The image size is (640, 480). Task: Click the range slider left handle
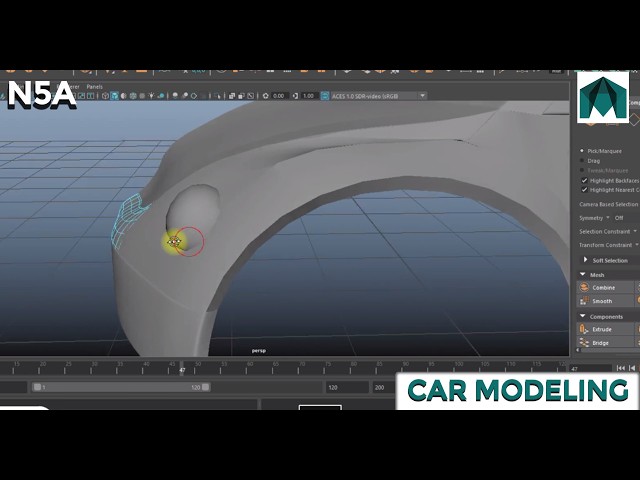click(37, 387)
